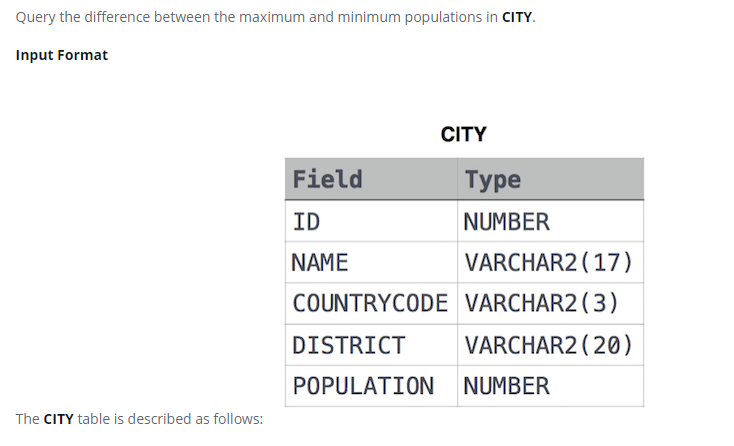Click the CITY table title
The image size is (734, 446).
(463, 134)
